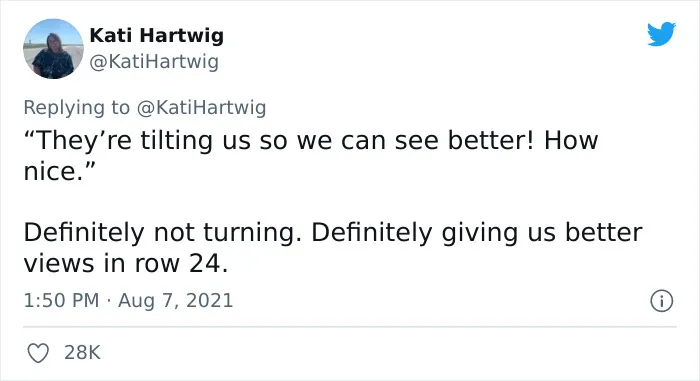Image resolution: width=700 pixels, height=381 pixels.
Task: Click the heart like icon
Action: point(38,353)
